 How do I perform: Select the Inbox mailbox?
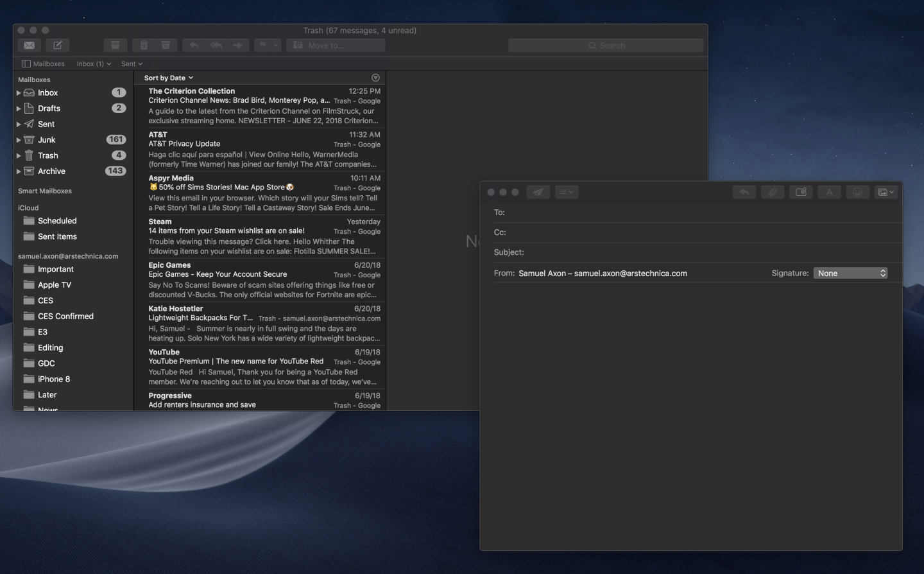72,92
